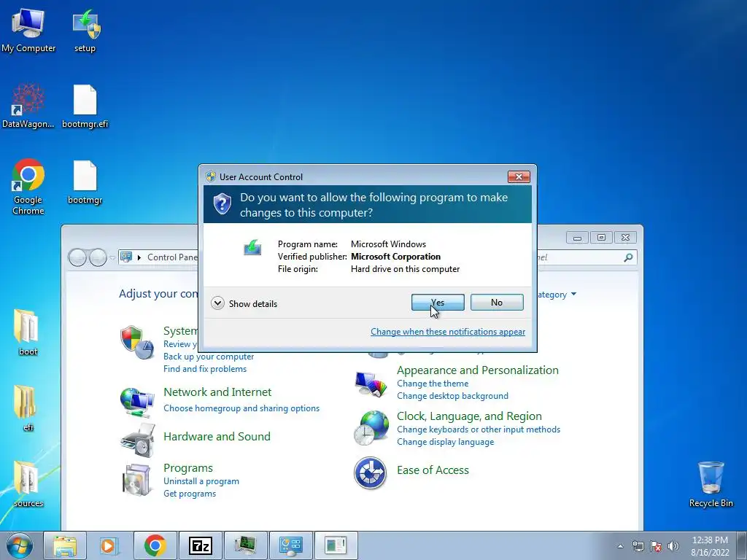Click Uninstall a program link
Viewport: 747px width, 560px height.
click(x=201, y=481)
